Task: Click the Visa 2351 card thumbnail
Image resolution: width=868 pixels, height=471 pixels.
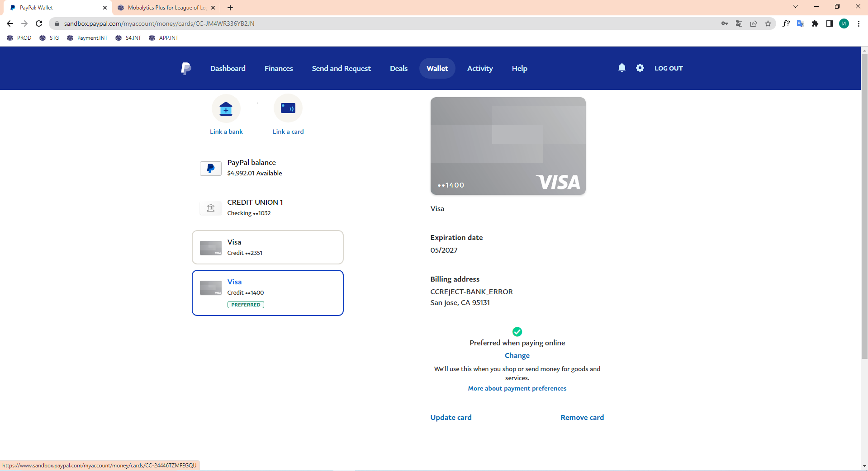Action: [211, 248]
